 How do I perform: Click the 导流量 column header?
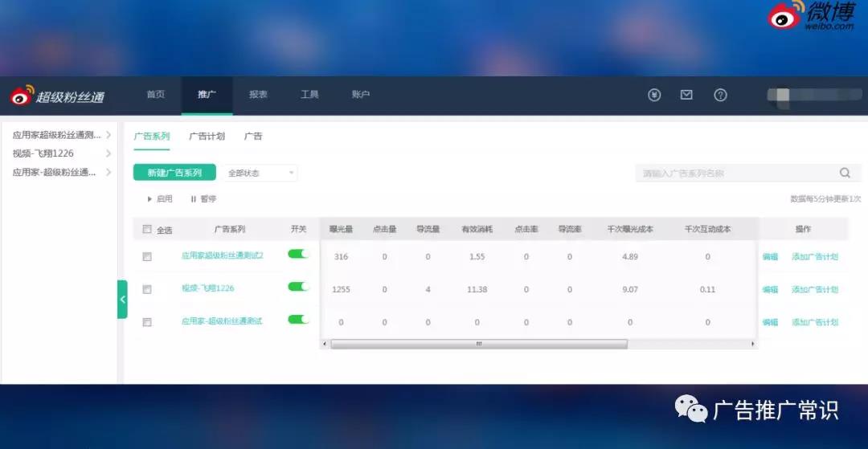pyautogui.click(x=428, y=229)
